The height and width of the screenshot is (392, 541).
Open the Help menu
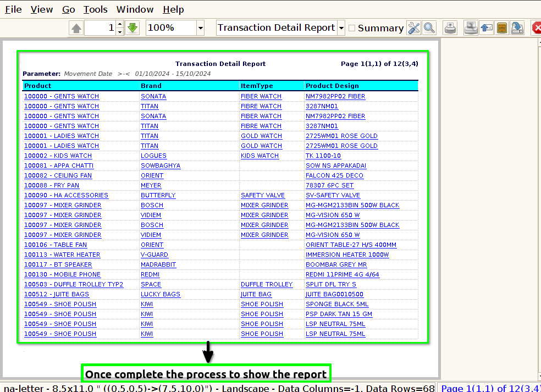(x=173, y=9)
